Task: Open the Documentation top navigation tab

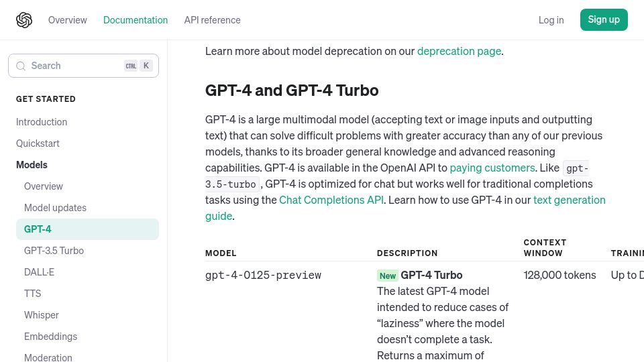Action: (x=136, y=19)
